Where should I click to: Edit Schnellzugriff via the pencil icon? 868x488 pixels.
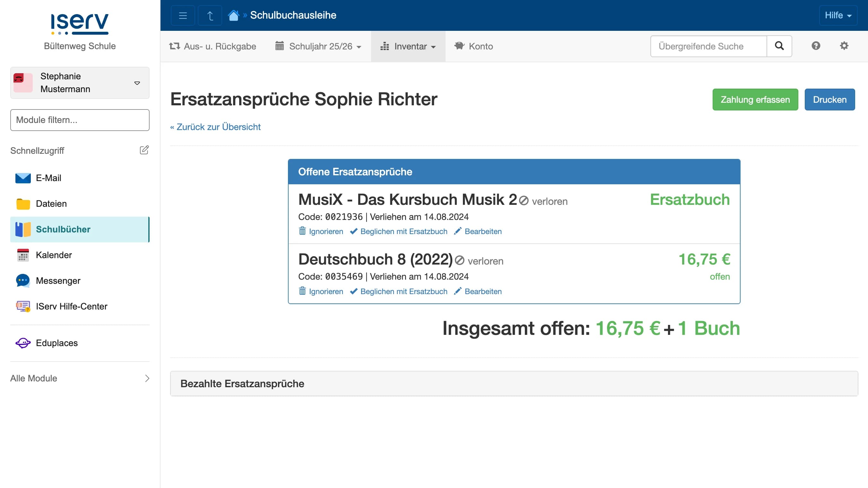pos(144,150)
